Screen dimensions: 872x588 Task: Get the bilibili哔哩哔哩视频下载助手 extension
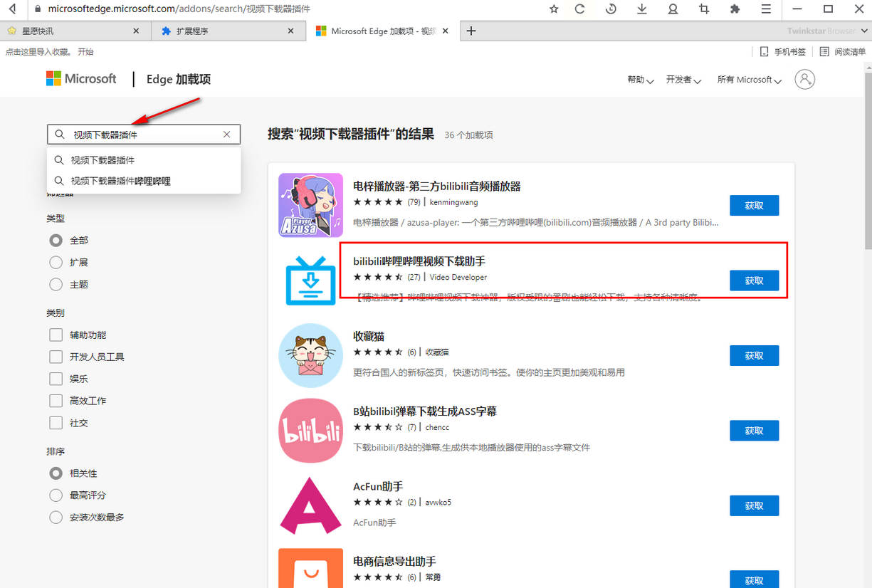coord(755,280)
